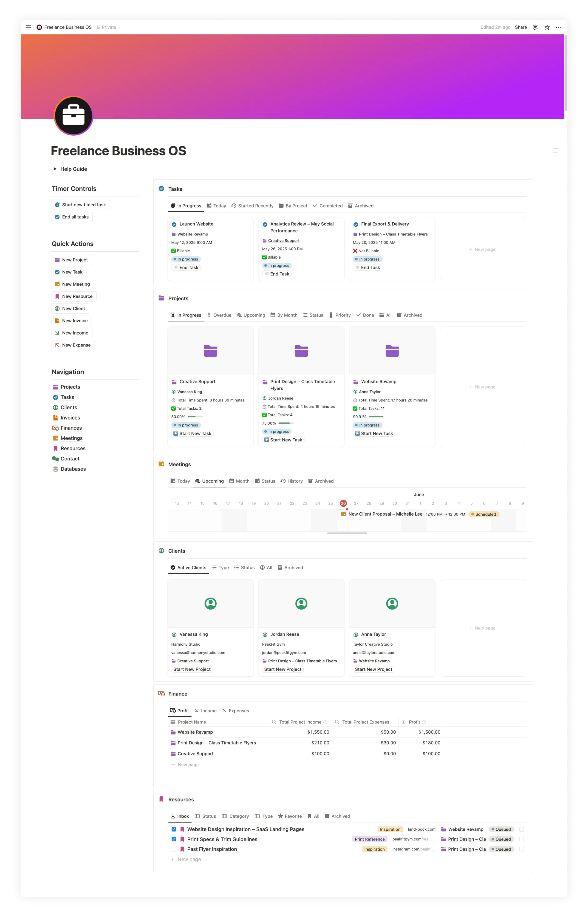Image resolution: width=588 pixels, height=917 pixels.
Task: Check the Past Flyer Inspiration checkbox
Action: pos(174,849)
